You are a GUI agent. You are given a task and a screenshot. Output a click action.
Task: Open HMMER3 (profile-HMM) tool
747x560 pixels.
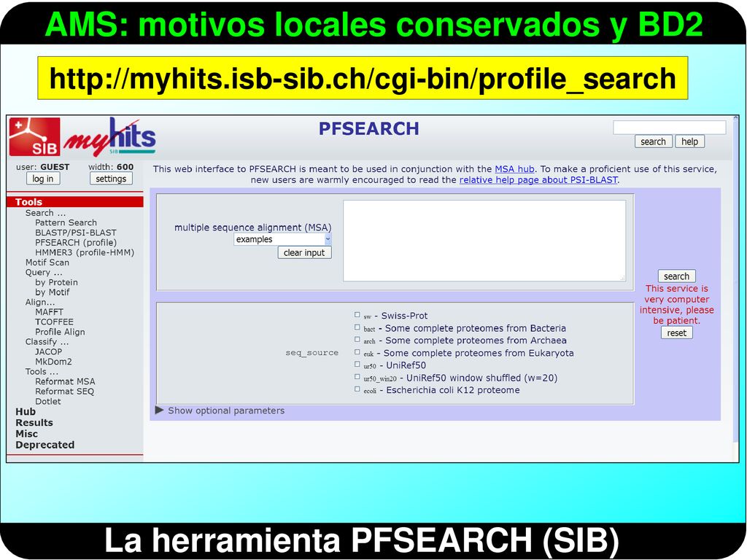click(x=85, y=252)
